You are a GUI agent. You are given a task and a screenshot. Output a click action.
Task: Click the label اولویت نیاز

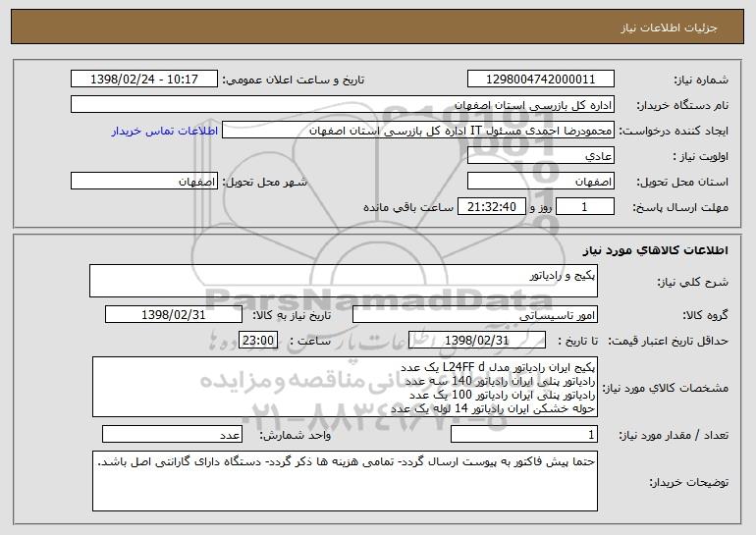[x=701, y=156]
